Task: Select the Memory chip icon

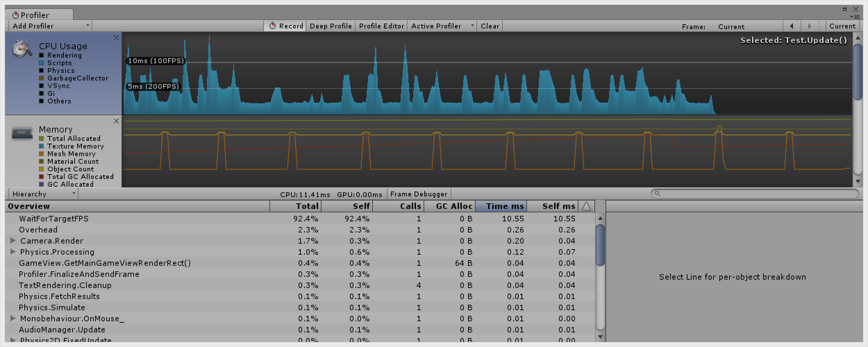Action: [22, 133]
